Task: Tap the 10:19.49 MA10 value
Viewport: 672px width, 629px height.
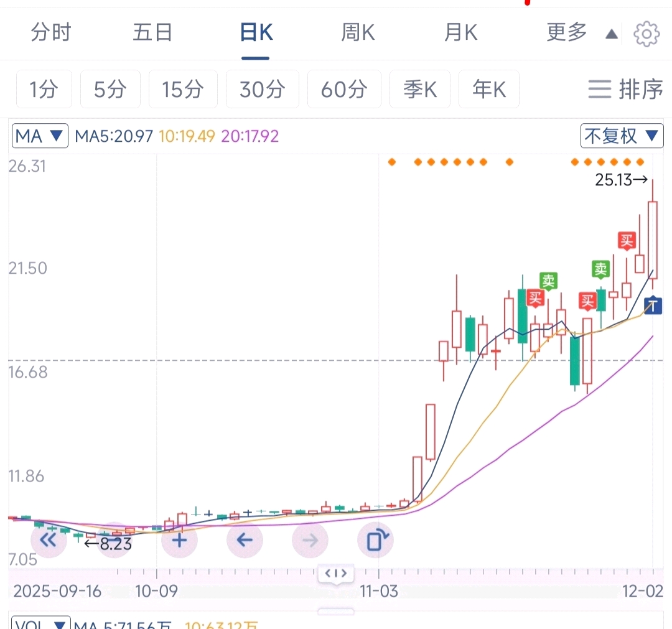Action: [x=187, y=136]
